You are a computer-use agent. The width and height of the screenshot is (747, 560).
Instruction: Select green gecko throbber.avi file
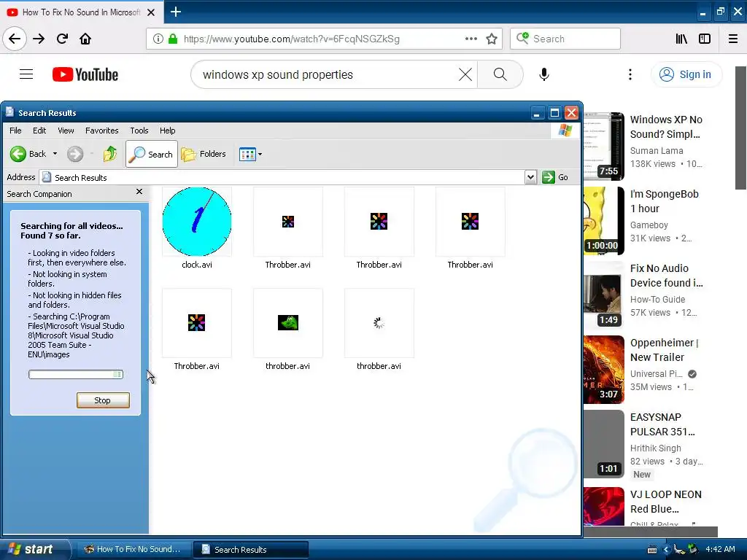click(x=287, y=330)
